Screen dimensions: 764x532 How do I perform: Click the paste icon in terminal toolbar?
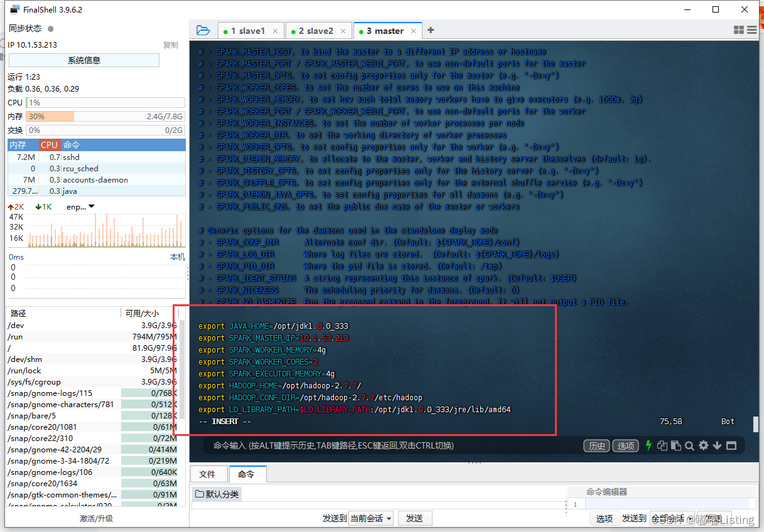675,445
